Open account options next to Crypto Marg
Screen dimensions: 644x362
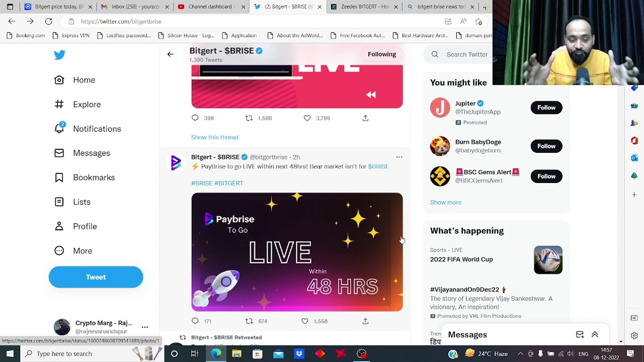[145, 327]
